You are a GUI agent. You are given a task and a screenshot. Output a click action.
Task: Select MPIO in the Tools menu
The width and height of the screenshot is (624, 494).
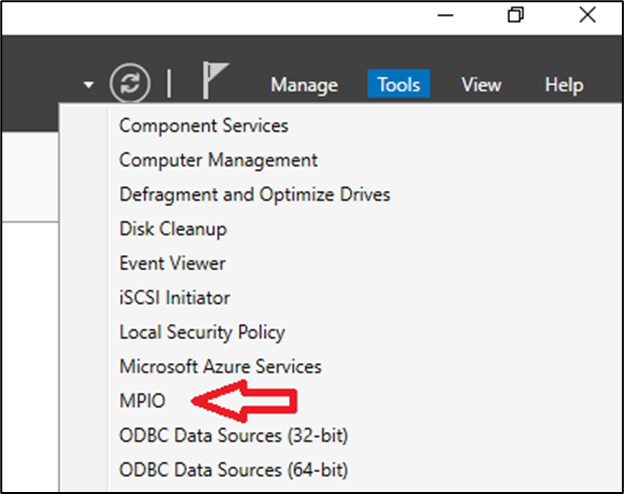[142, 401]
